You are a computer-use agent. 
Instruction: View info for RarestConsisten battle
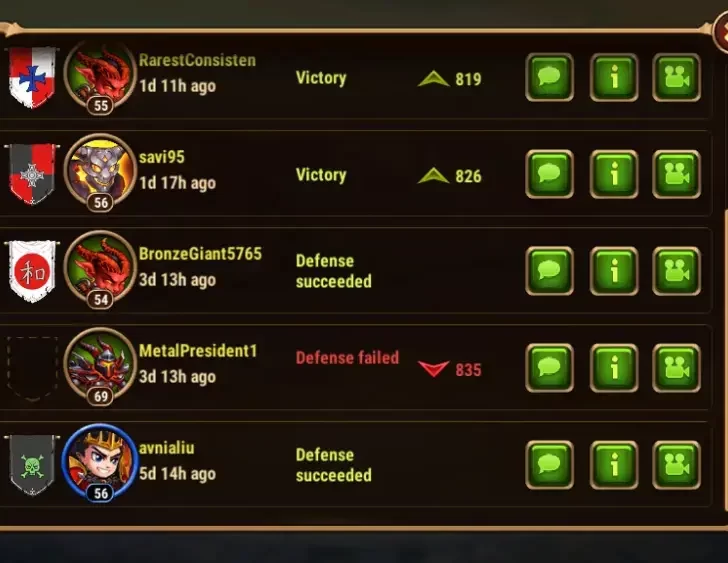pos(614,77)
